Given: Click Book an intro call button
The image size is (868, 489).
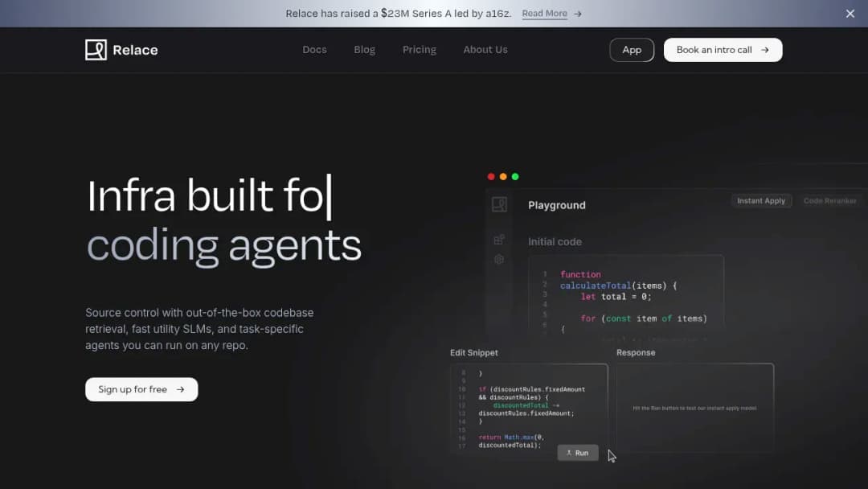Looking at the screenshot, I should coord(723,50).
